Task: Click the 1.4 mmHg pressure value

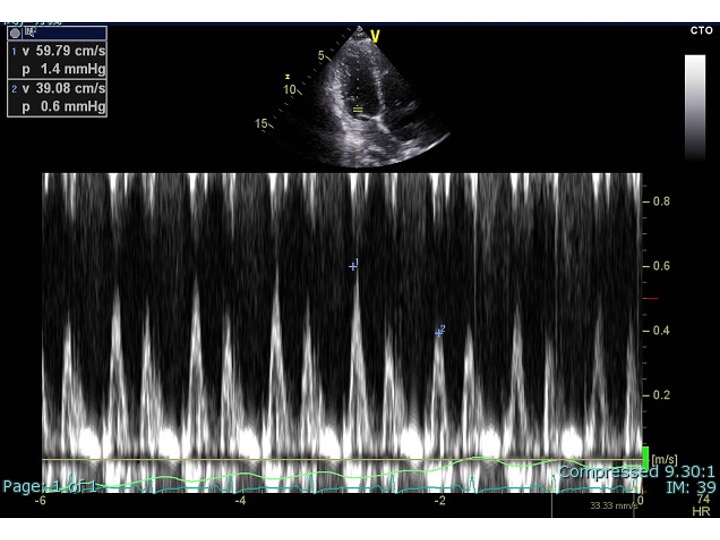Action: 62,69
